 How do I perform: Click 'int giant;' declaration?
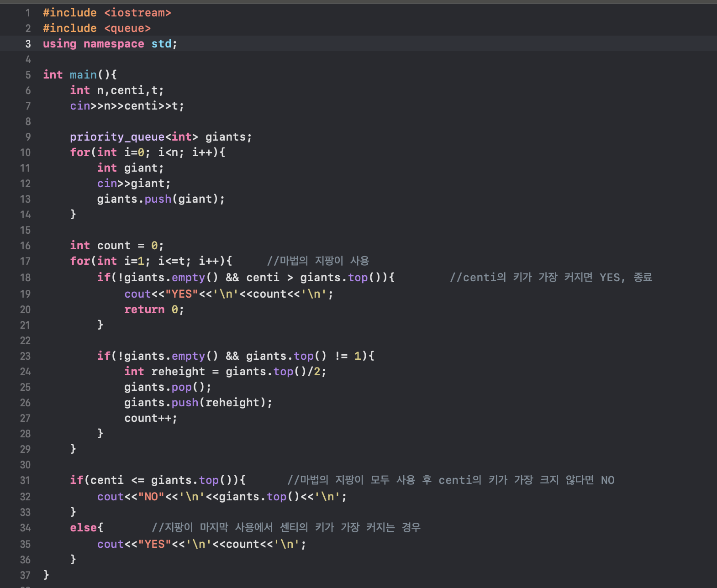130,168
